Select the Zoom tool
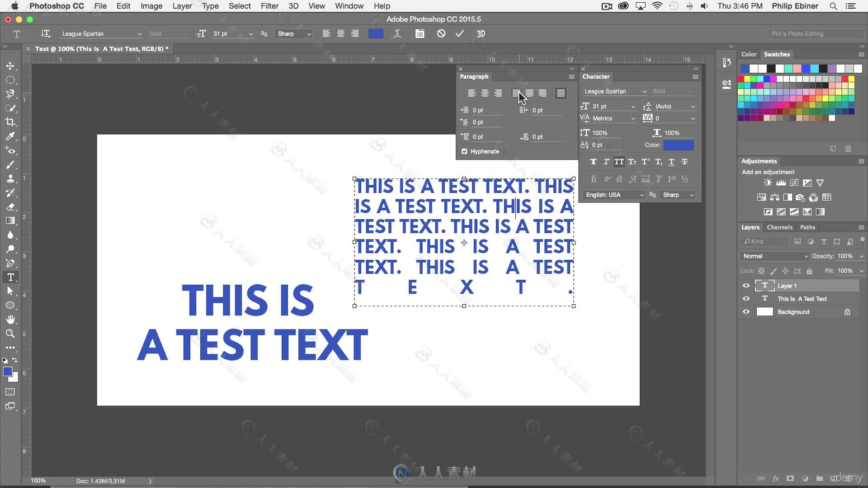 tap(10, 333)
